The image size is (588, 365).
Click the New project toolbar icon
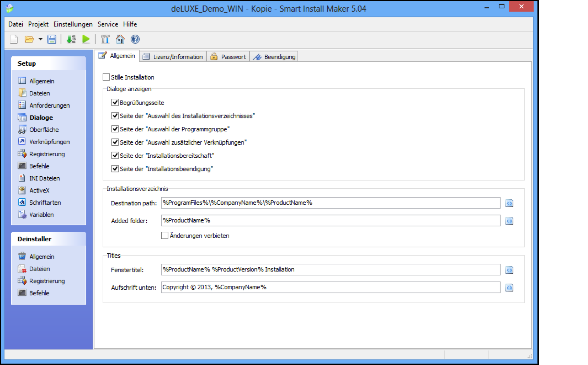[14, 39]
